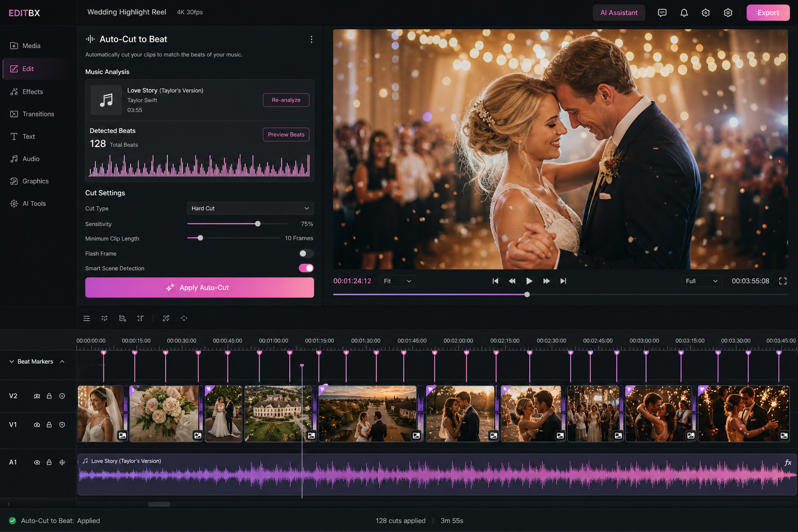Disable Smart Scene Detection switch
Viewport: 798px width, 532px height.
(x=306, y=268)
